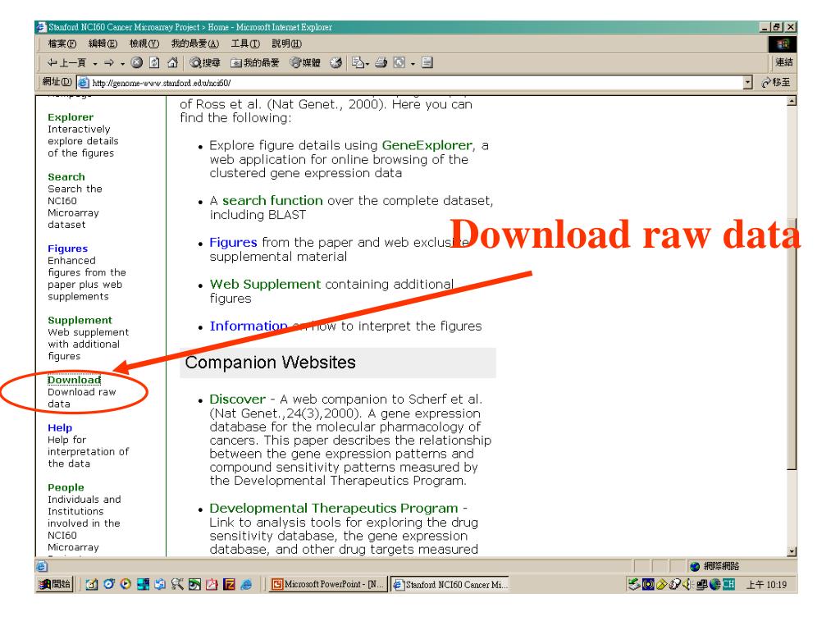The image size is (840, 630).
Task: Click the Stanford NCI60 taskbar button
Action: coord(450,584)
